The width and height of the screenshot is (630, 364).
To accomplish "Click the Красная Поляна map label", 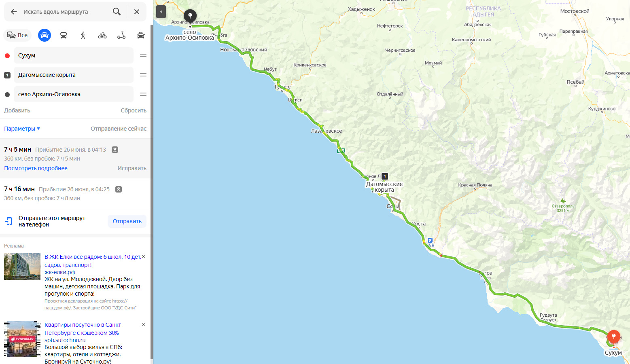I will click(x=475, y=185).
